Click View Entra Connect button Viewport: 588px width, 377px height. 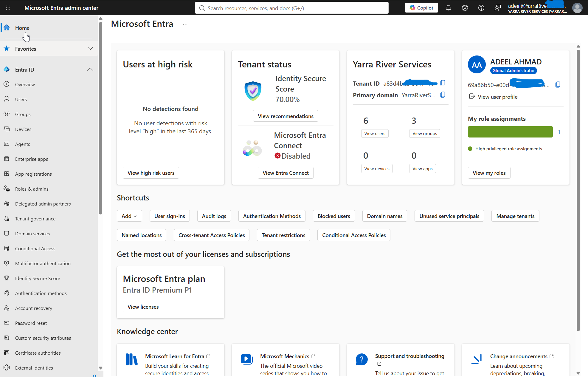(x=286, y=173)
